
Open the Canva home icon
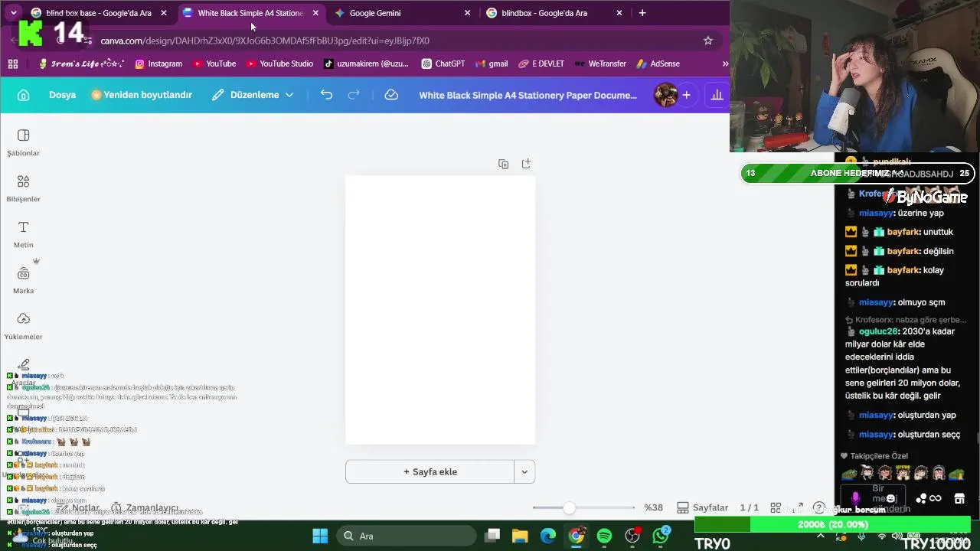pos(23,95)
